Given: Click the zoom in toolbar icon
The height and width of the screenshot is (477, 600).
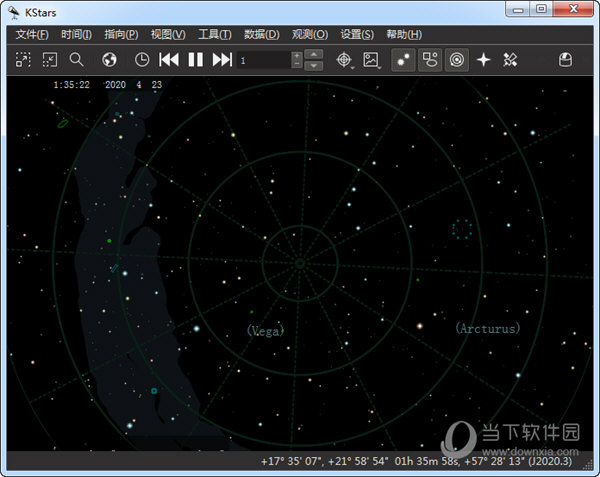Looking at the screenshot, I should (23, 60).
